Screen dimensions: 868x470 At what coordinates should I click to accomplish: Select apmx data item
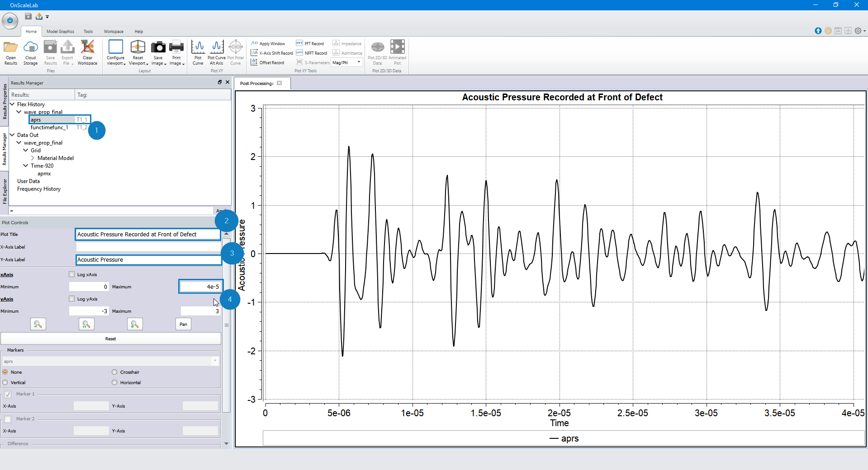click(44, 174)
